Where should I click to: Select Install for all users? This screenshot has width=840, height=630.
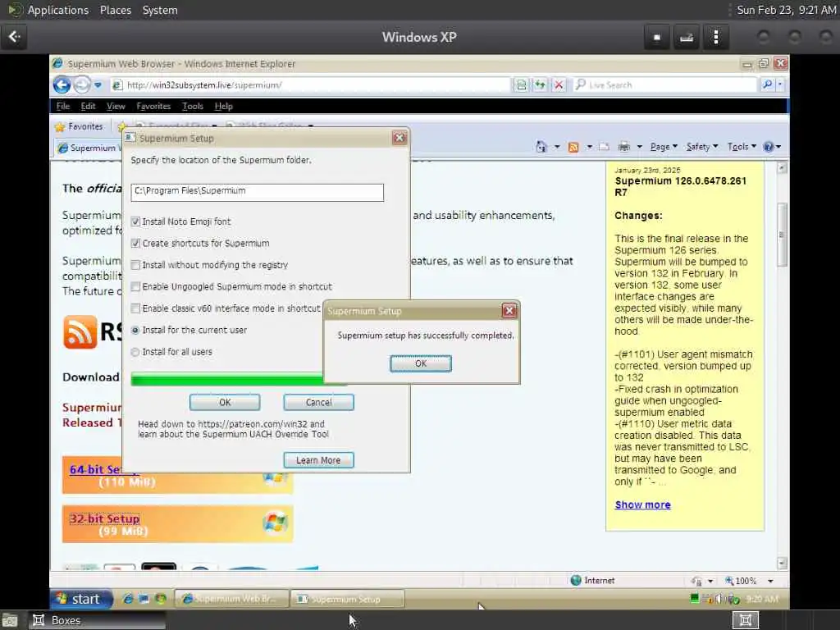pos(135,352)
